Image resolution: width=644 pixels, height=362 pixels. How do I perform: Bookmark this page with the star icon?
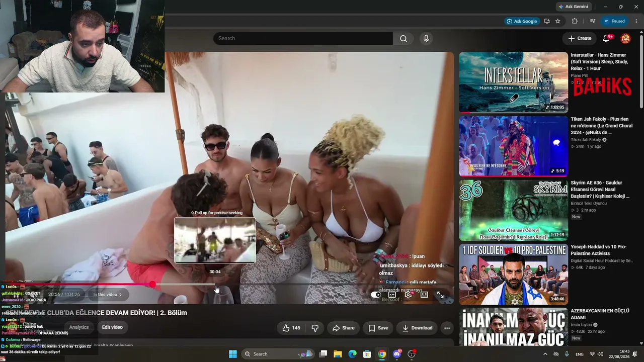tap(558, 21)
